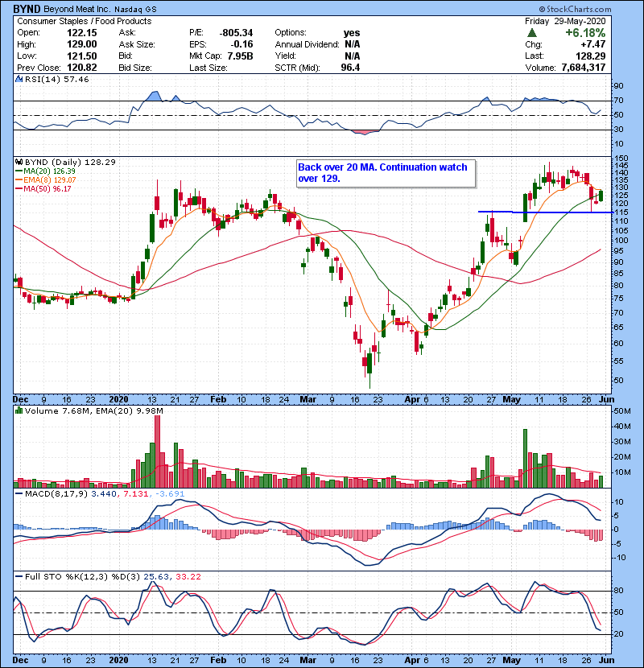Click the Mkt Cap value 7.95B
The height and width of the screenshot is (668, 644).
[240, 56]
